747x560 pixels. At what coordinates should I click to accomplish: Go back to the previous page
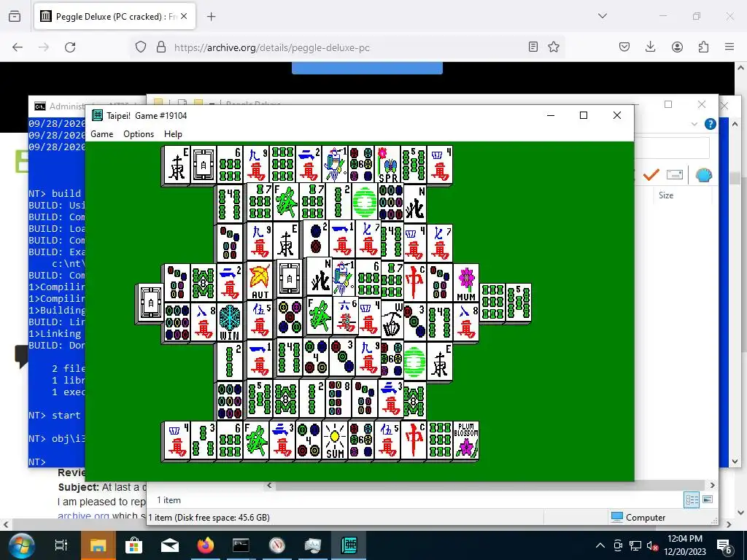pyautogui.click(x=18, y=47)
